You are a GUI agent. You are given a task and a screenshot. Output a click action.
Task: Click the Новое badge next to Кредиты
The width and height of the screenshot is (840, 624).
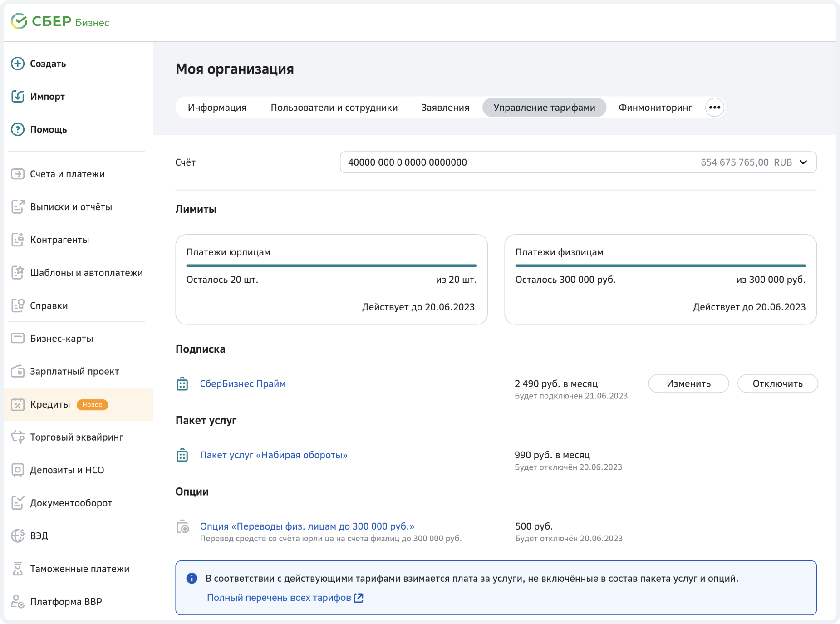click(x=92, y=404)
